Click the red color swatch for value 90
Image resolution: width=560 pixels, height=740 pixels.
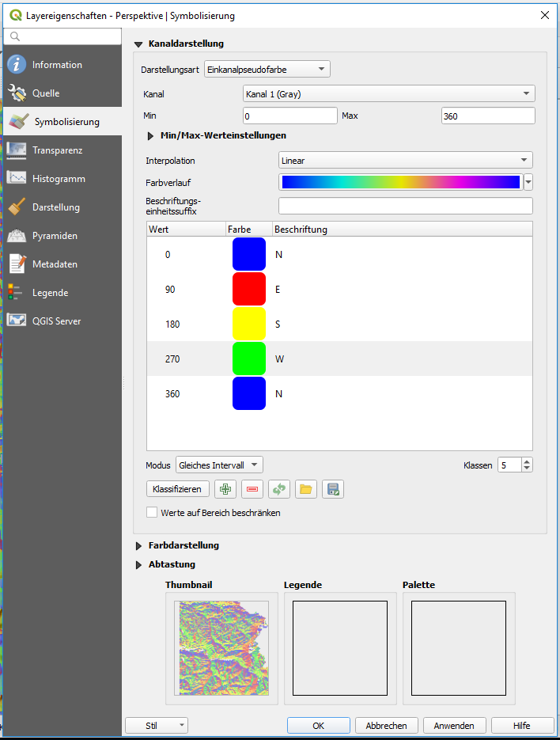point(248,290)
